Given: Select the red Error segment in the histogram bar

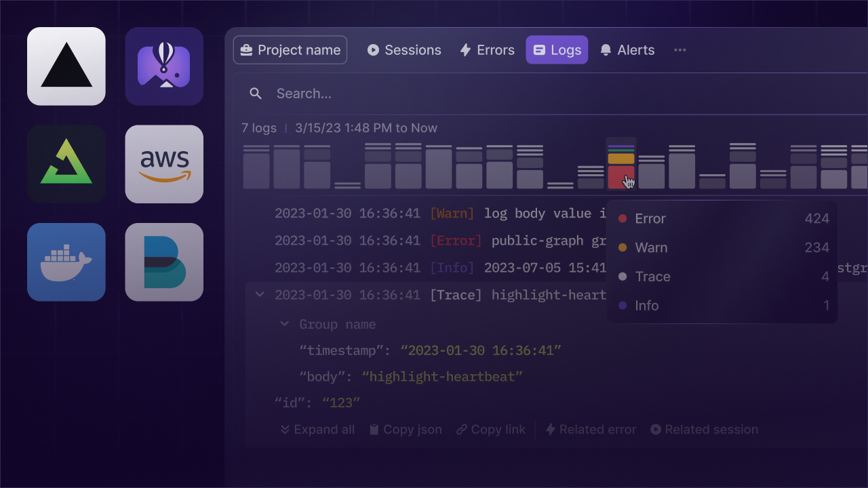Looking at the screenshot, I should (x=622, y=178).
